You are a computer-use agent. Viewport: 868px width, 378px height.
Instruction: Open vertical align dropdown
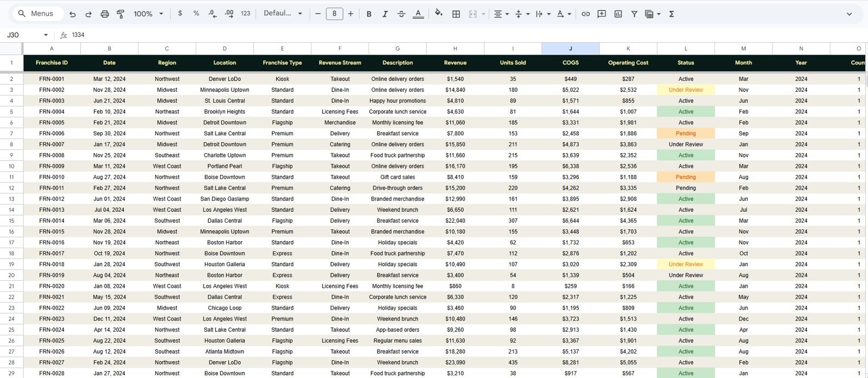pos(521,14)
